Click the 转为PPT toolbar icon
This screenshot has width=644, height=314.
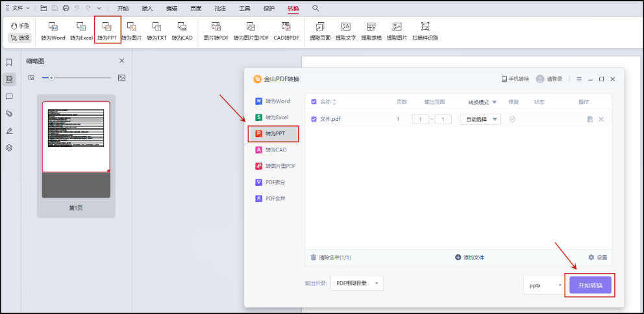point(106,27)
